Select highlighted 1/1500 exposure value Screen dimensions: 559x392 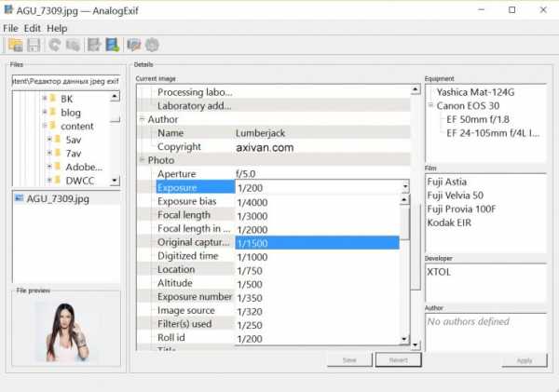[x=318, y=243]
